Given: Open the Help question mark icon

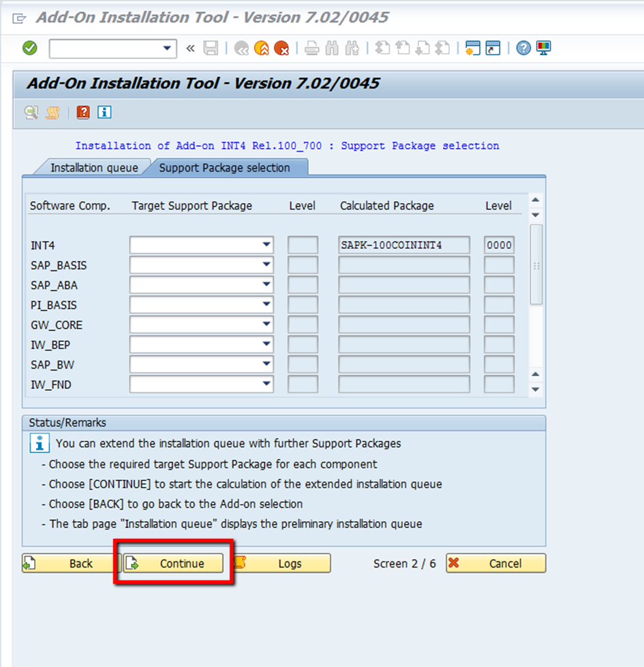Looking at the screenshot, I should [x=523, y=48].
